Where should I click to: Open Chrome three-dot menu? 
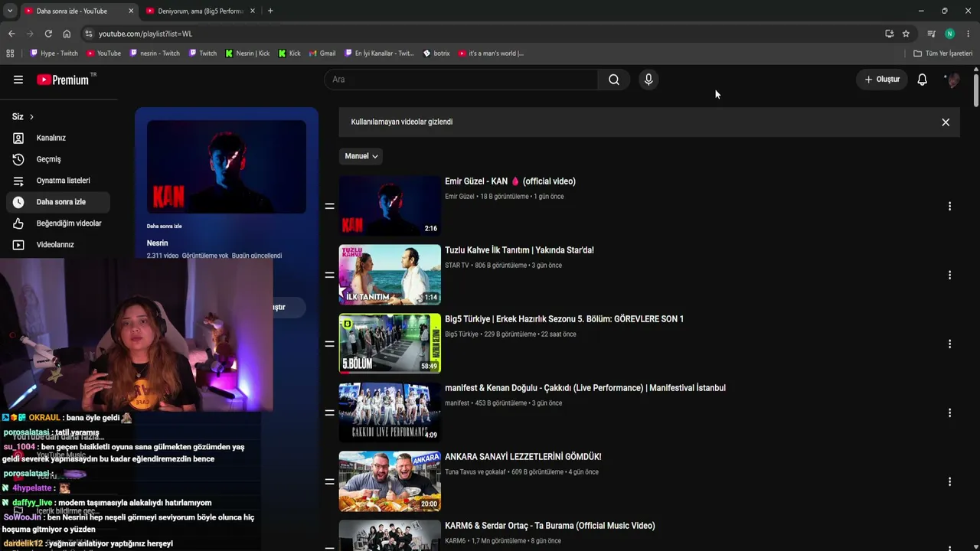point(969,34)
